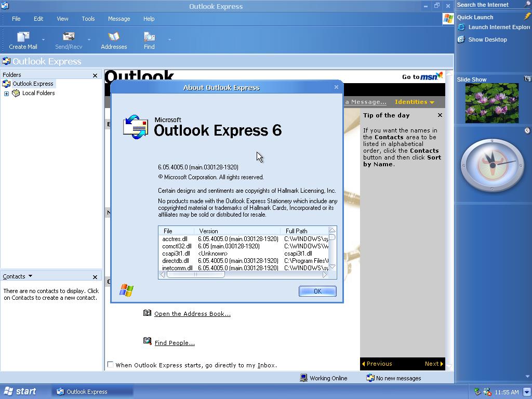The width and height of the screenshot is (532, 399).
Task: Click the Find toolbar icon
Action: point(149,41)
